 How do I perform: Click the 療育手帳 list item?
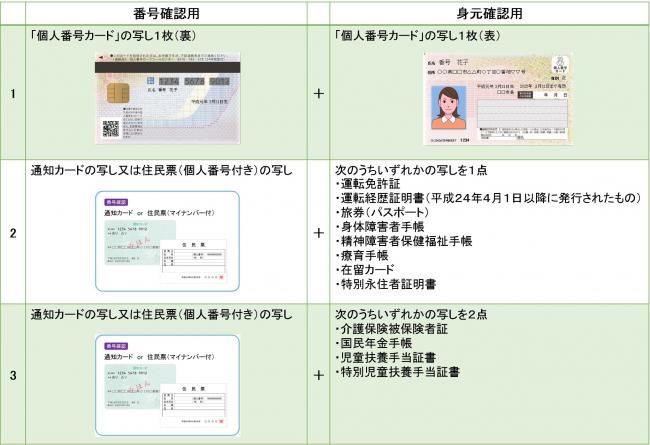point(362,255)
